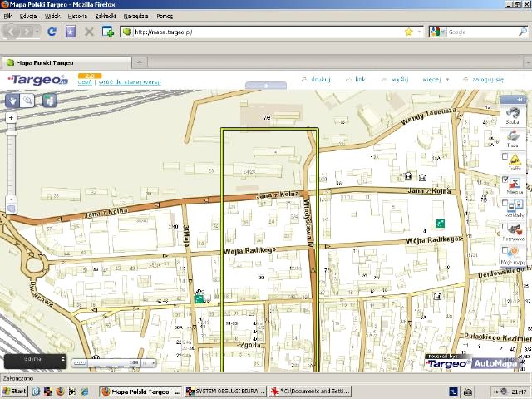Open the search engine selector dropdown
Viewport: 532px width, 399px height.
(x=443, y=32)
